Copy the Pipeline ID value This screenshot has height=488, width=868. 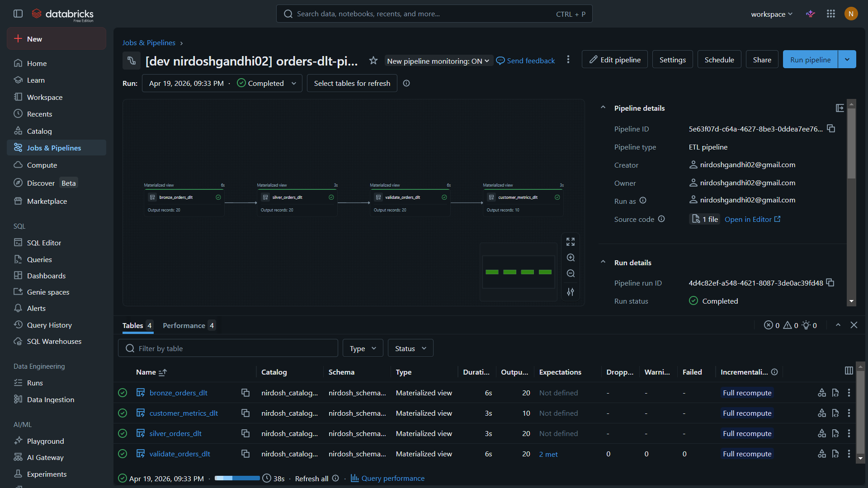831,129
